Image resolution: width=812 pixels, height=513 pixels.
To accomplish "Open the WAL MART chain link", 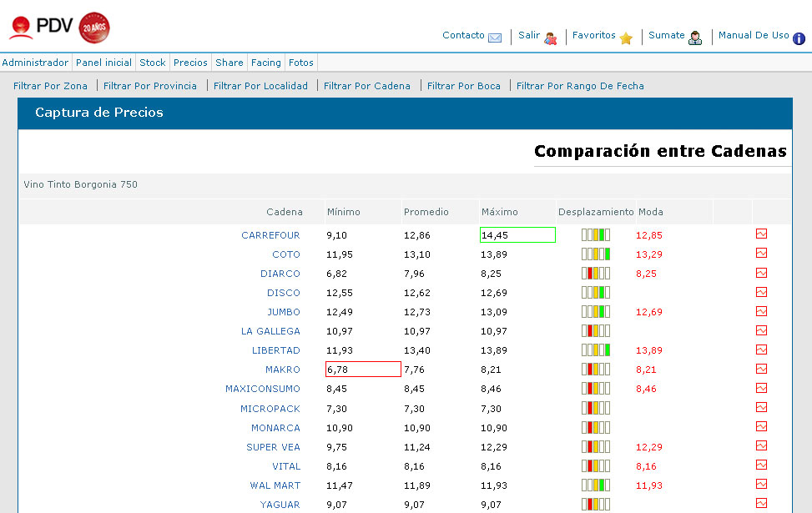I will coord(275,485).
